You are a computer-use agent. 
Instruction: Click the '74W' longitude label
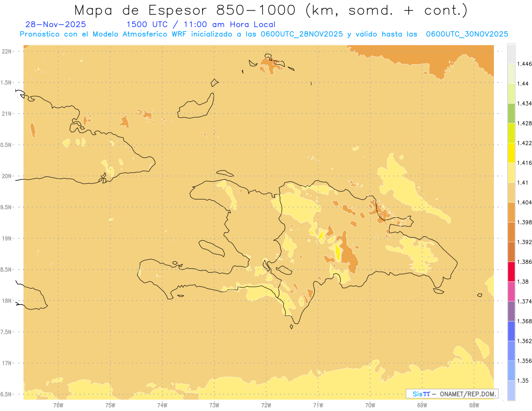[x=162, y=405]
